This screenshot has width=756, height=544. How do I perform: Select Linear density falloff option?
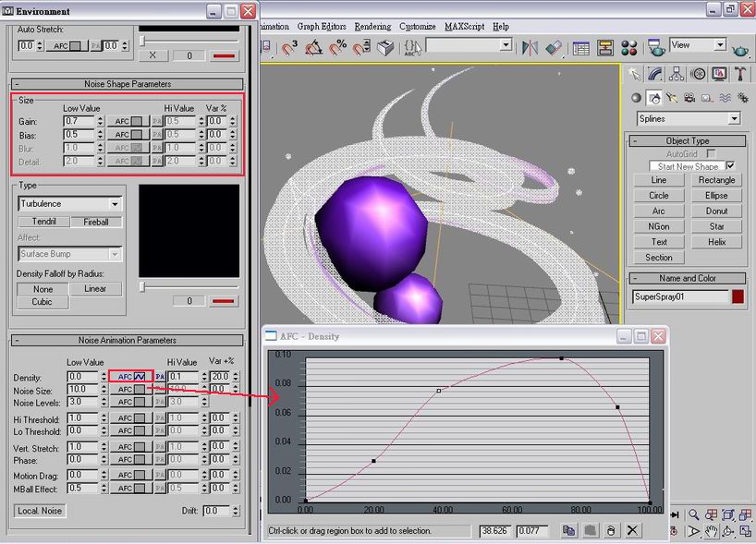pyautogui.click(x=95, y=288)
